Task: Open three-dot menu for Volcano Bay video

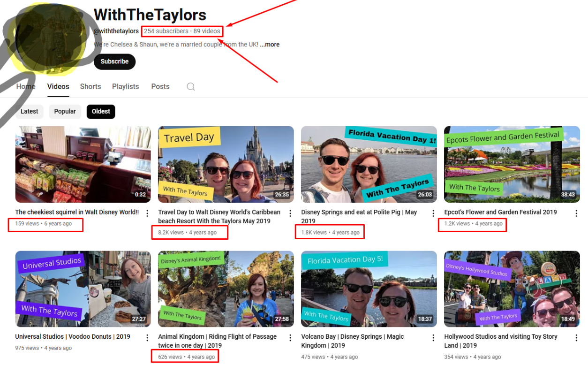Action: [x=433, y=338]
